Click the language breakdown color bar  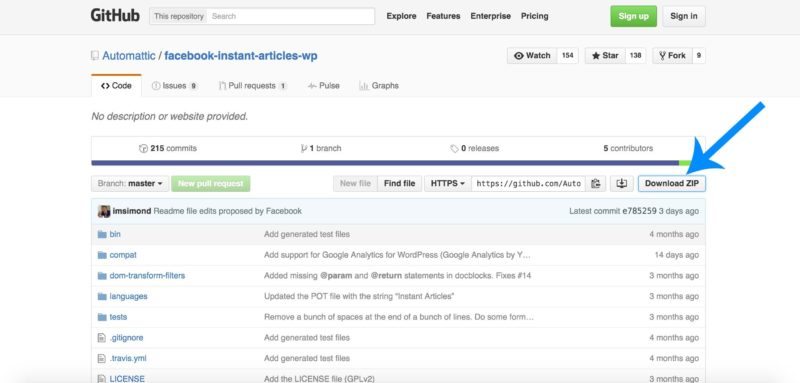(398, 163)
